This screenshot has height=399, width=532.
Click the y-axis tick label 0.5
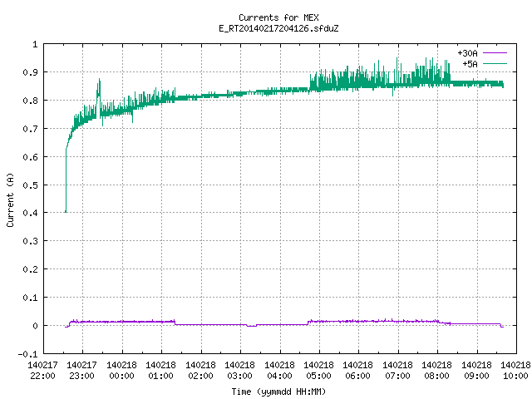tap(30, 185)
